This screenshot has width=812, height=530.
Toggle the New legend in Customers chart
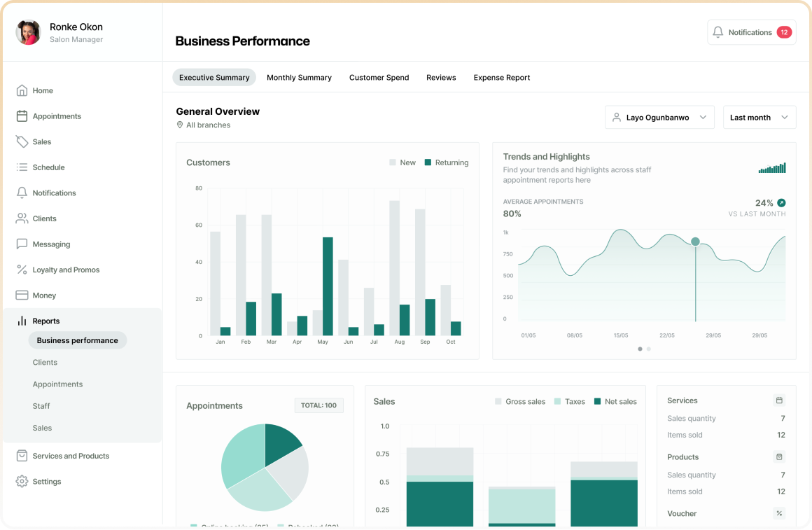click(402, 162)
